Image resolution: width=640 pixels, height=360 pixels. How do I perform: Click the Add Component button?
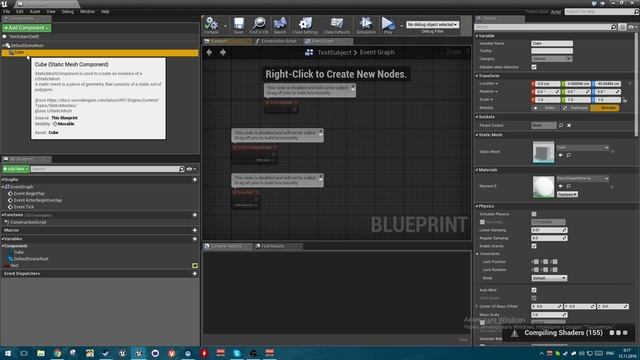27,28
